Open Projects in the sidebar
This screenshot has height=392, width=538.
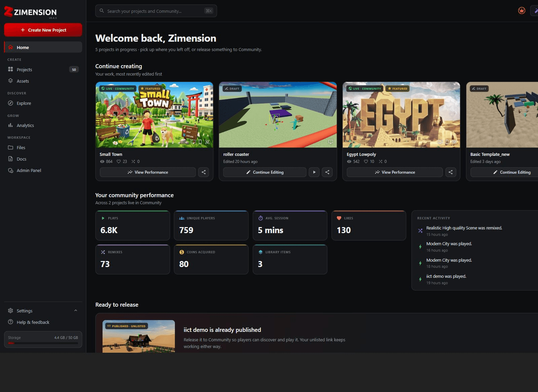coord(43,70)
